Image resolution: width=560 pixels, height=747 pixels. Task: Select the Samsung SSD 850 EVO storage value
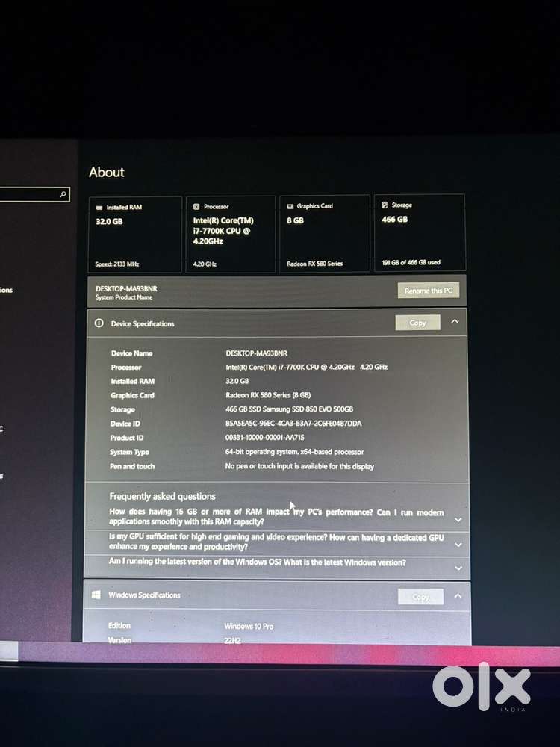click(290, 409)
